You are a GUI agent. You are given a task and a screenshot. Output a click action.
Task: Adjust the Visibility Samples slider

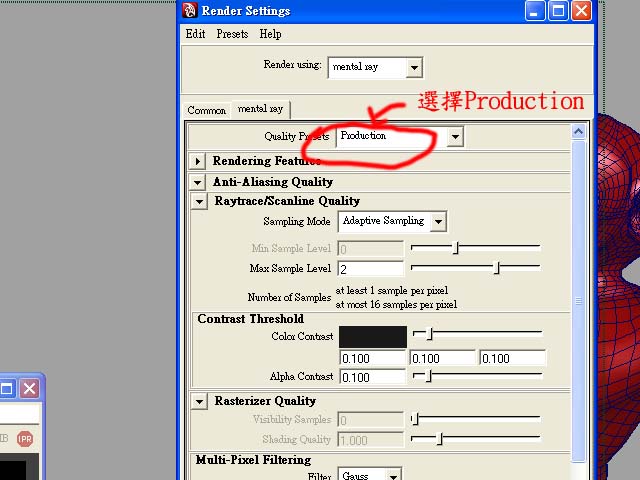pyautogui.click(x=415, y=419)
